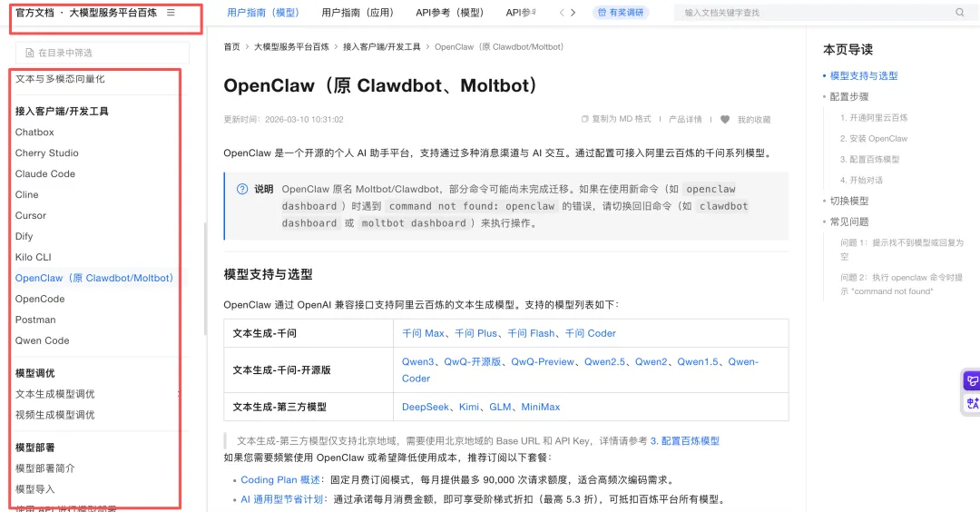This screenshot has height=512, width=980.
Task: Jump to 2. 安装 OpenClaw in page guide
Action: pos(874,138)
